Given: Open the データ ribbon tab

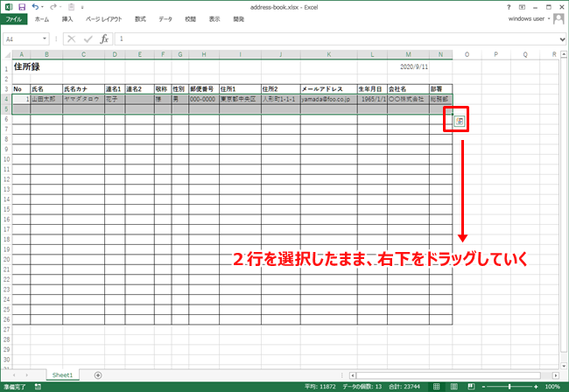Looking at the screenshot, I should coord(165,19).
